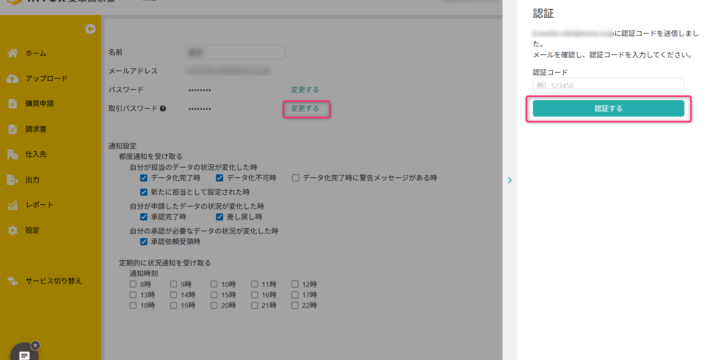The width and height of the screenshot is (720, 360).
Task: Click 変更する link for パスワード
Action: [x=305, y=90]
